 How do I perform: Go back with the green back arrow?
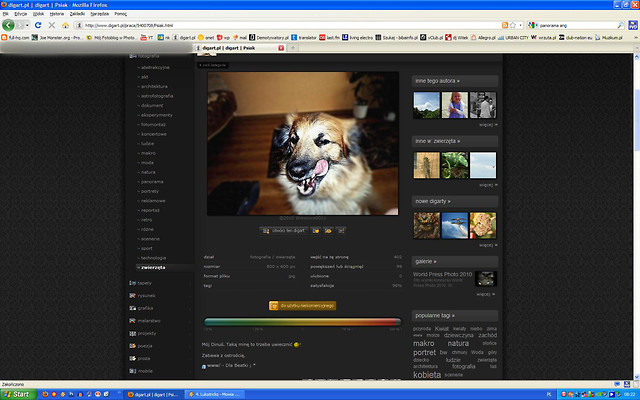tap(8, 25)
